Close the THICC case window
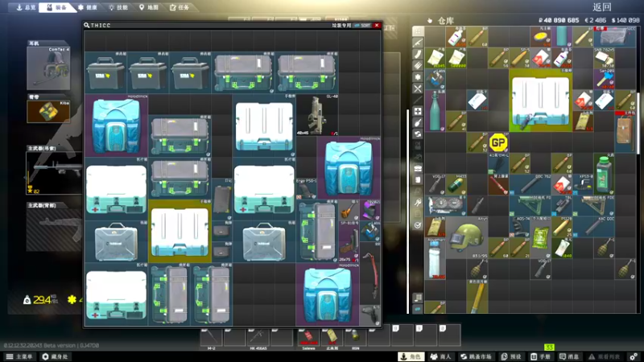The image size is (644, 362). tap(377, 26)
